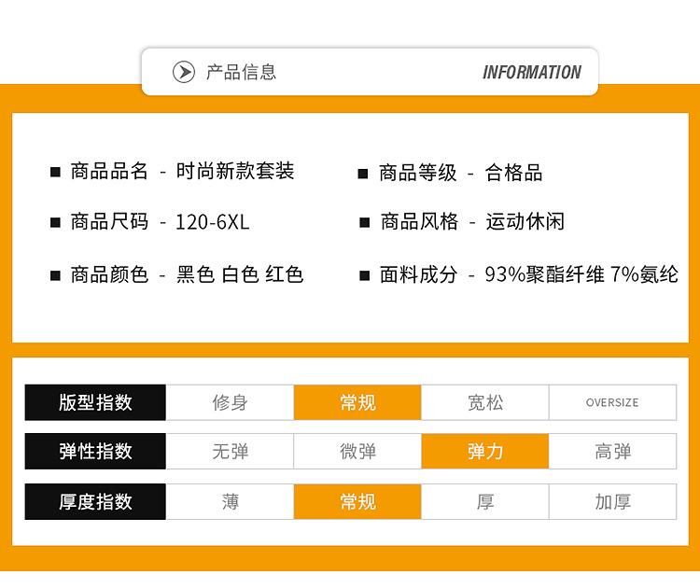Select 微弹 elasticity option
The width and height of the screenshot is (700, 588).
point(357,452)
